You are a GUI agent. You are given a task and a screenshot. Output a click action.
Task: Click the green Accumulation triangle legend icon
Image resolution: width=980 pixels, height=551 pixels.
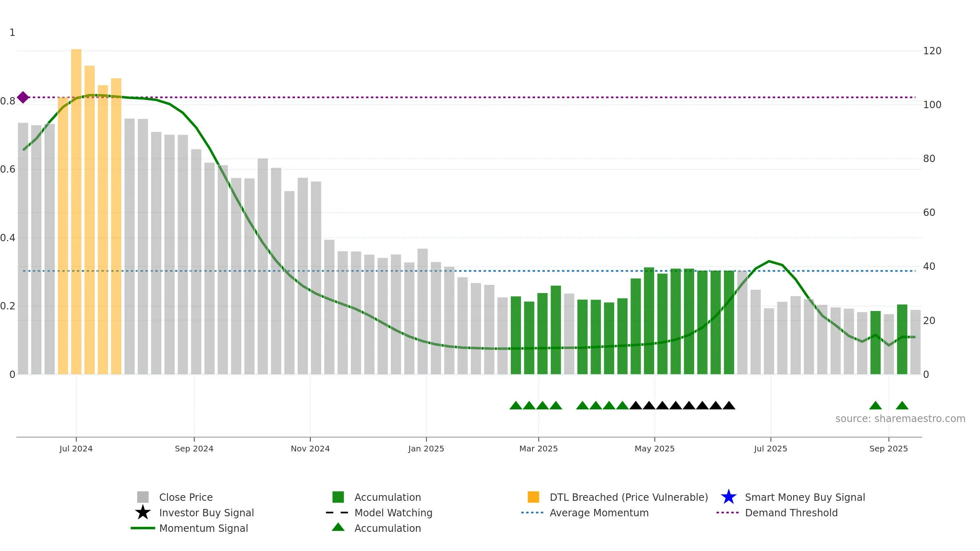click(x=338, y=527)
